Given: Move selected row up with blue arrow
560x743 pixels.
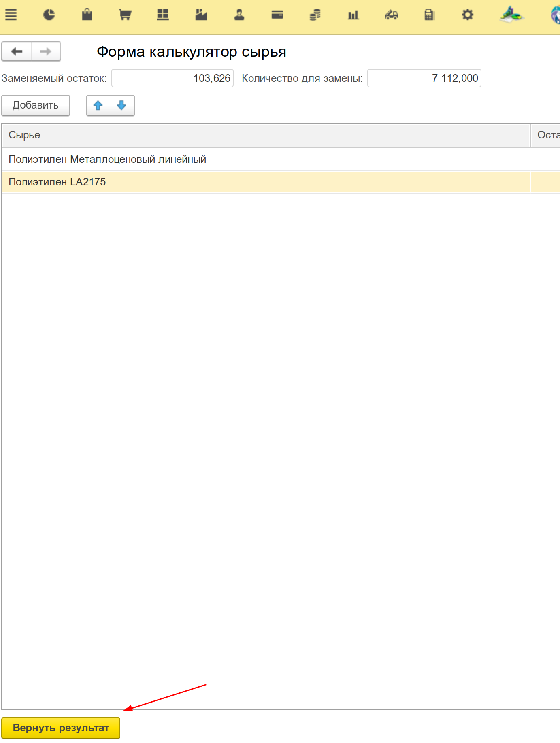Looking at the screenshot, I should [x=98, y=105].
